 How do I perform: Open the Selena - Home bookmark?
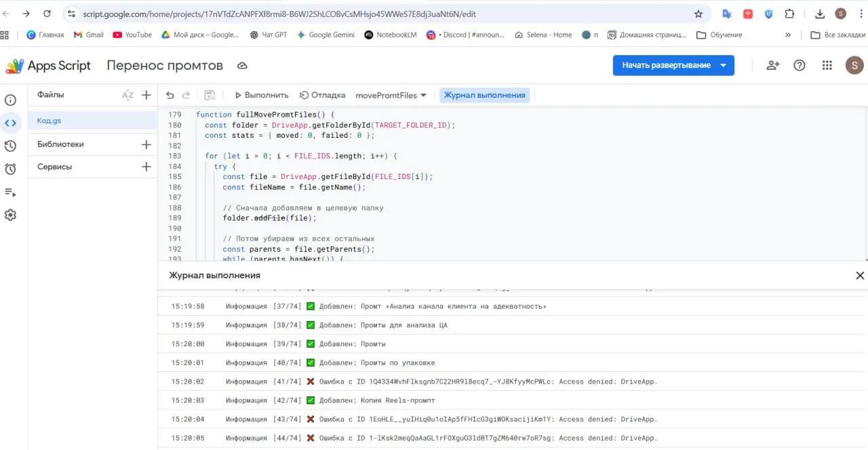543,35
